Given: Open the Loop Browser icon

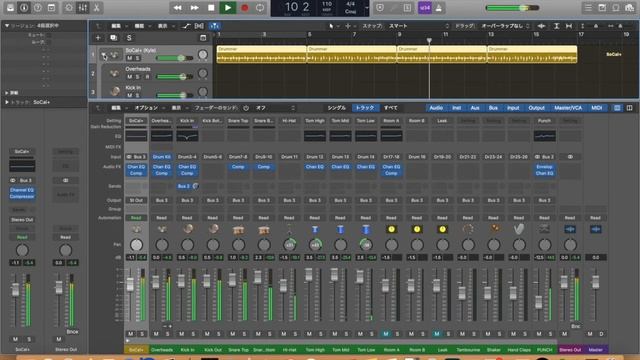Looking at the screenshot, I should (616, 7).
